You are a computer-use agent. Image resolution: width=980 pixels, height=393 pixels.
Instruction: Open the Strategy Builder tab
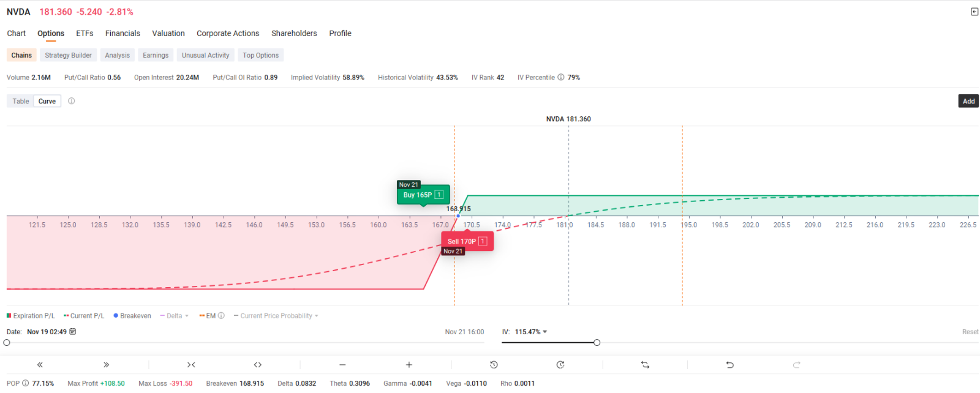pyautogui.click(x=68, y=55)
